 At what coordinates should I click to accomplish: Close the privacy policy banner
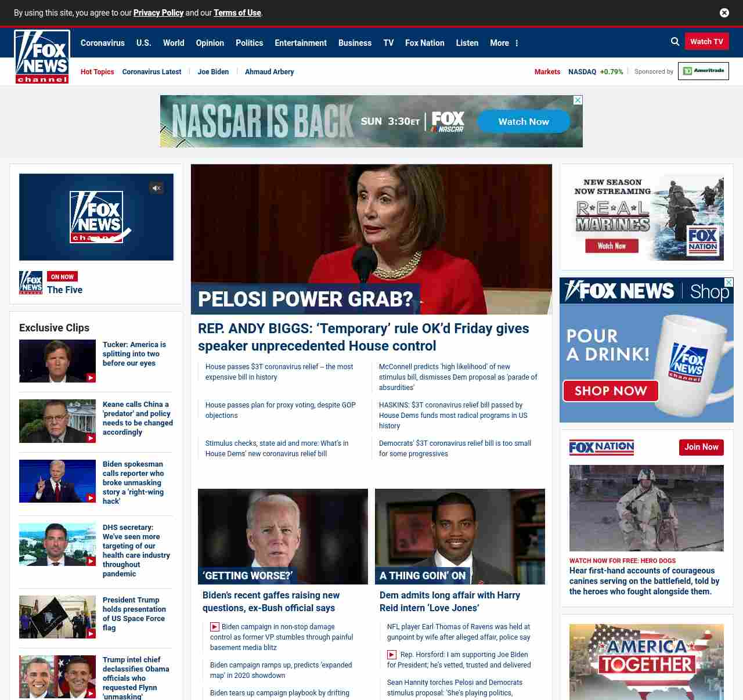[724, 13]
